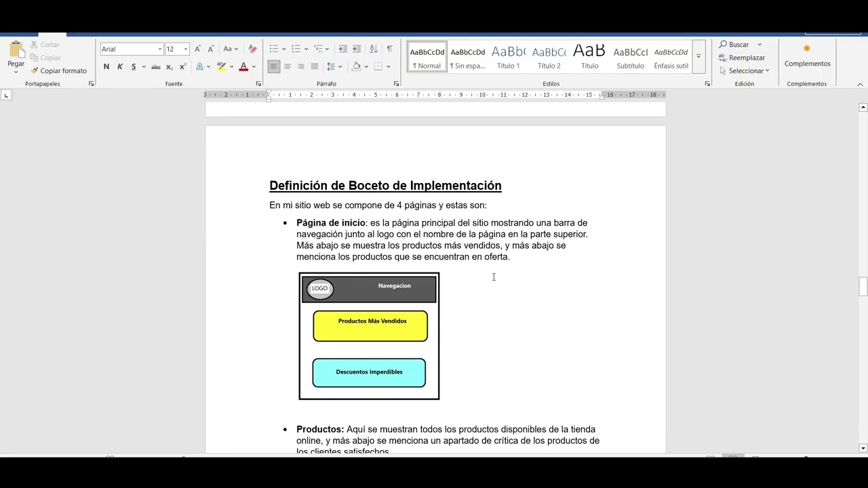
Task: Open borders dropdown
Action: (389, 66)
